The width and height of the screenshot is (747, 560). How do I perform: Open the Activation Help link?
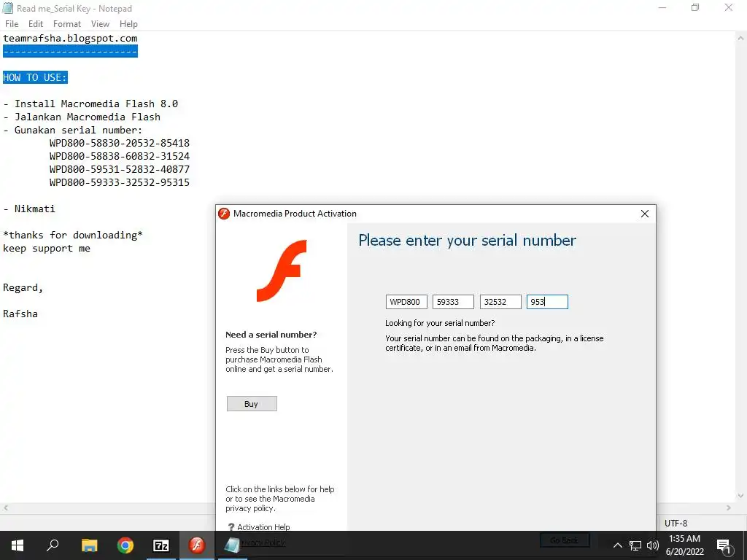click(263, 527)
